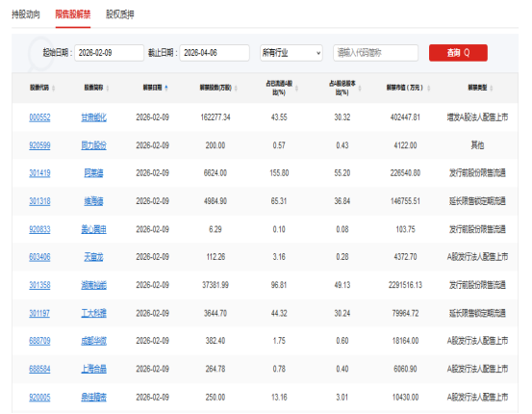532x414 pixels.
Task: Click the 解禁类型 column header text
Action: 477,88
